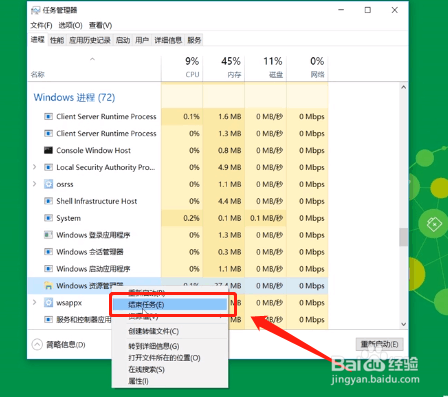Select the Windows 启动应用程序 row

click(x=178, y=269)
